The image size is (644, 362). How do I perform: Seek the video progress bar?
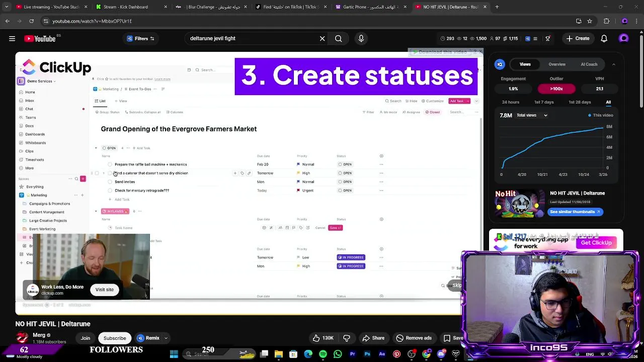[238, 315]
